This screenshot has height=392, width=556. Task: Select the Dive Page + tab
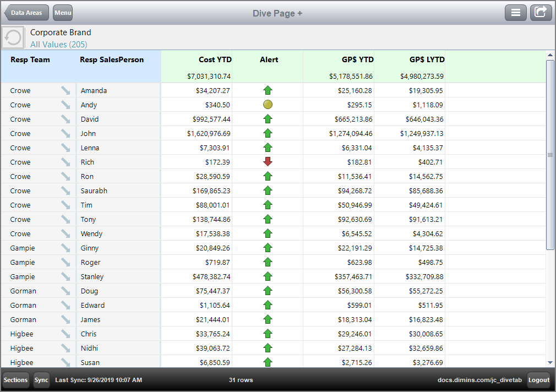[277, 13]
